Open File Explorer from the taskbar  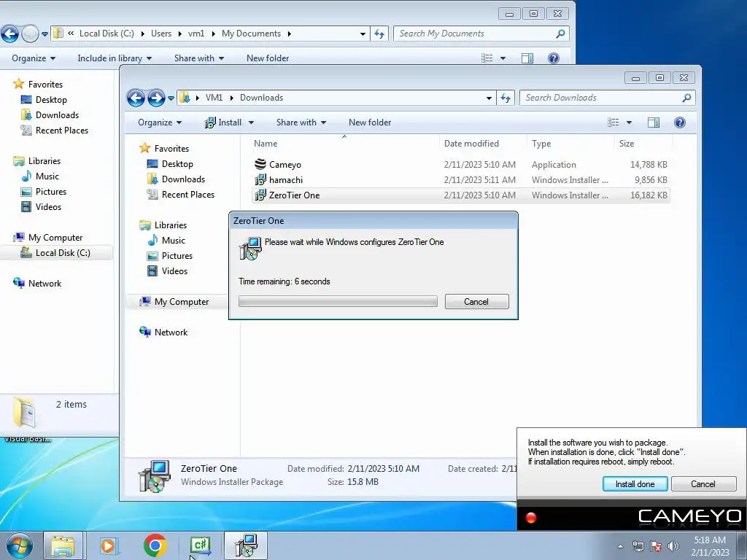pyautogui.click(x=63, y=545)
